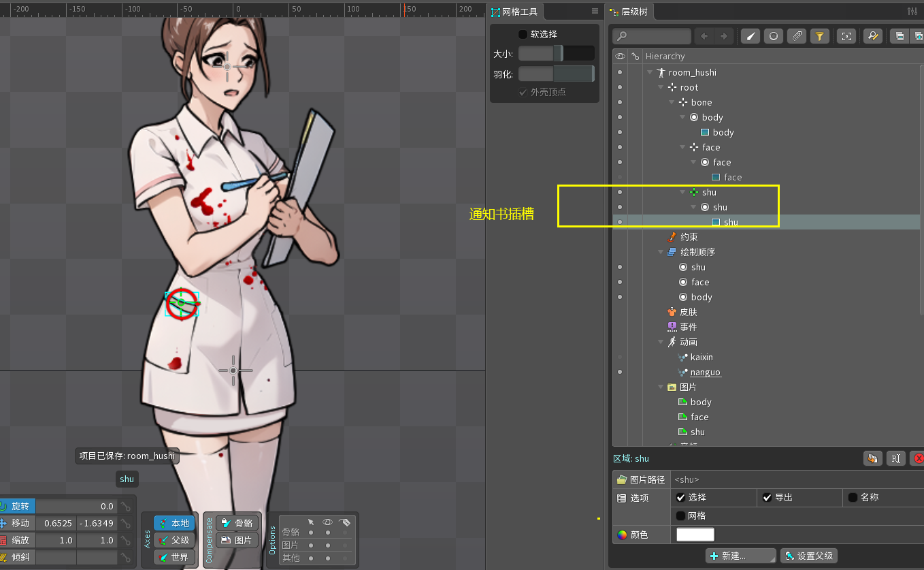Click the 设置父级 set parent button

(808, 556)
